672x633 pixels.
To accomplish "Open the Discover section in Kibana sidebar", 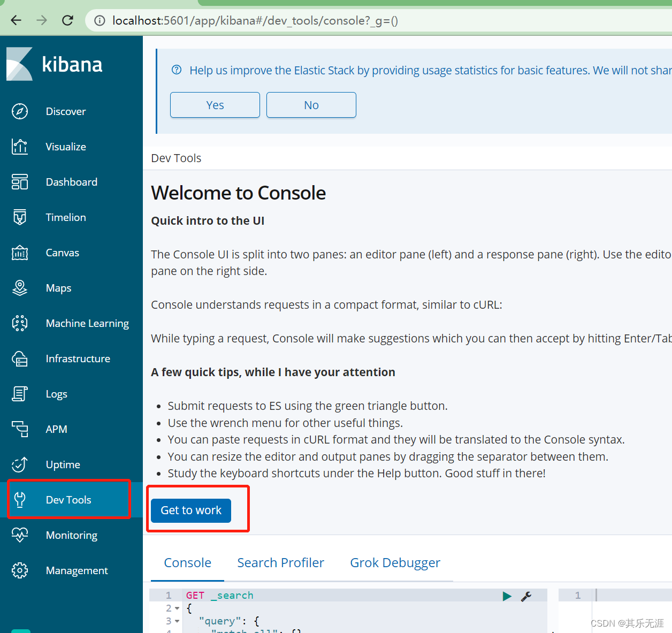I will pyautogui.click(x=19, y=111).
